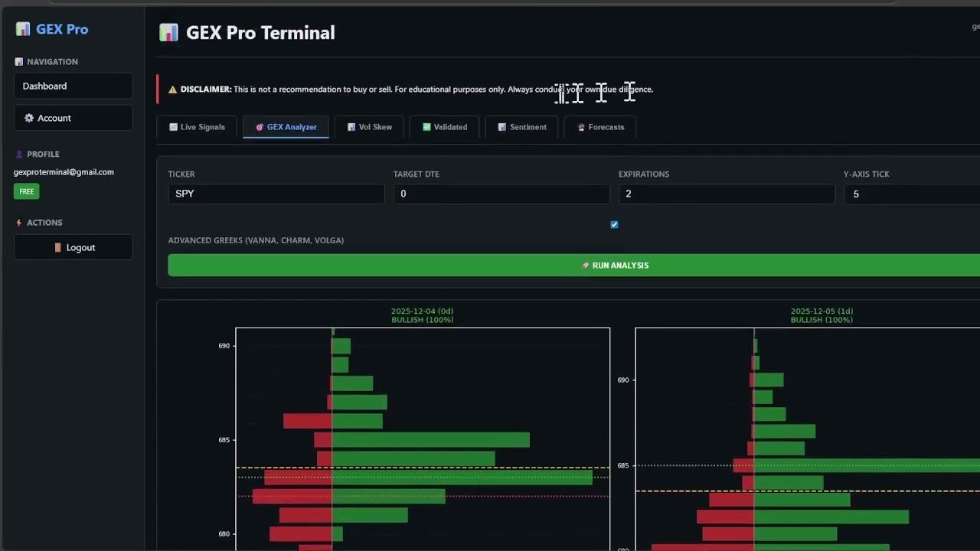Screen dimensions: 980x551
Task: Click the warning triangle in the disclaimer banner
Action: [x=174, y=89]
